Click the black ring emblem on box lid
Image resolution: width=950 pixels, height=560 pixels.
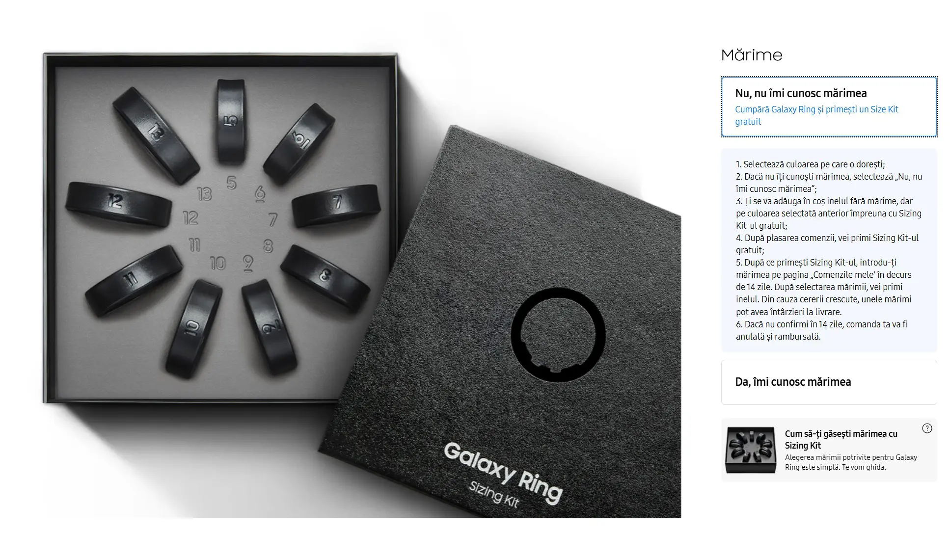coord(558,335)
